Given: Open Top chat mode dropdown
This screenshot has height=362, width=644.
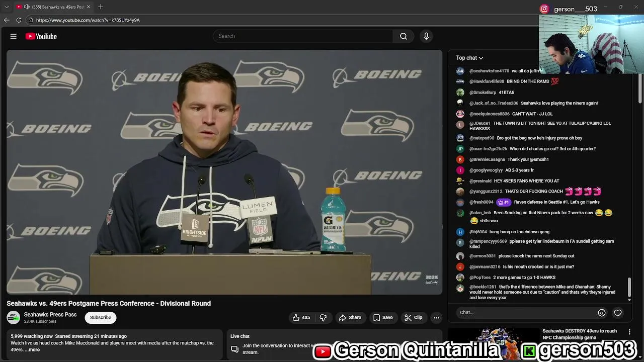Looking at the screenshot, I should [469, 58].
